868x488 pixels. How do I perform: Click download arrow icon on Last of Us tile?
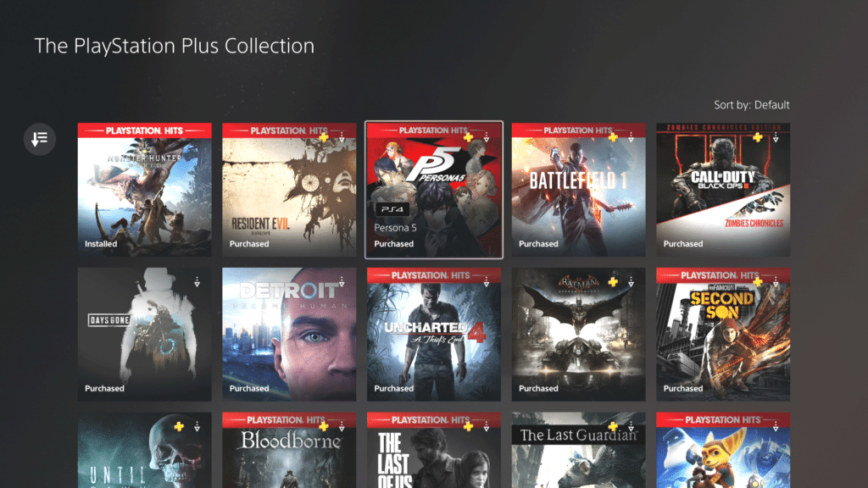(x=486, y=427)
